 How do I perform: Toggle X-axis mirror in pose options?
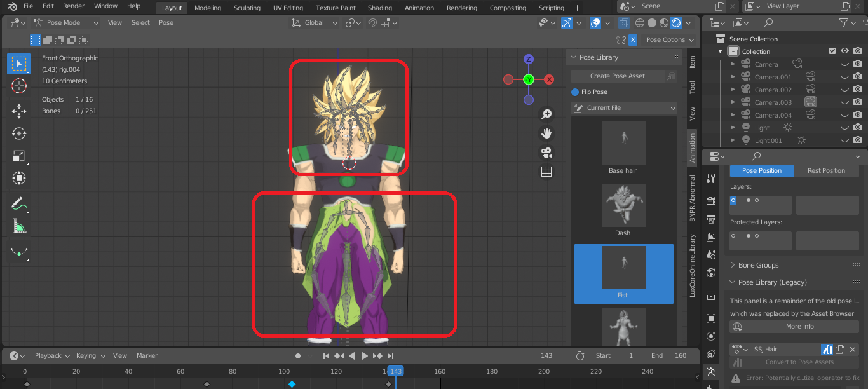(x=633, y=39)
